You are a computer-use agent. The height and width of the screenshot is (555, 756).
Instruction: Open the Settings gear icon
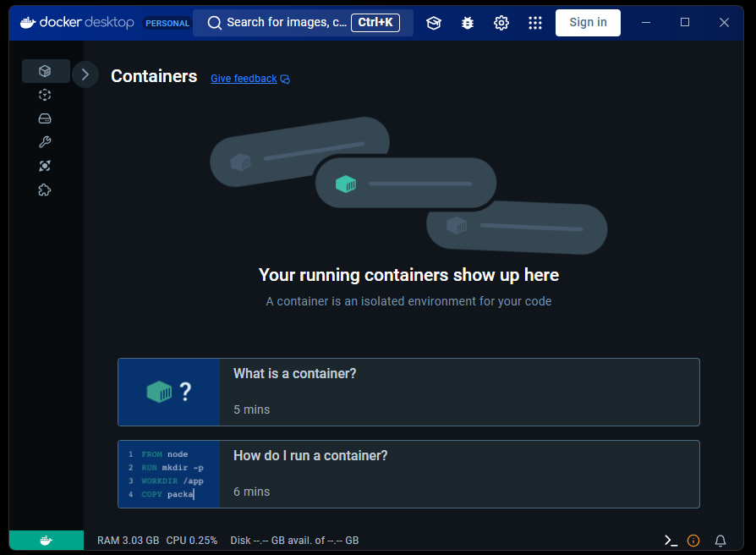tap(501, 23)
